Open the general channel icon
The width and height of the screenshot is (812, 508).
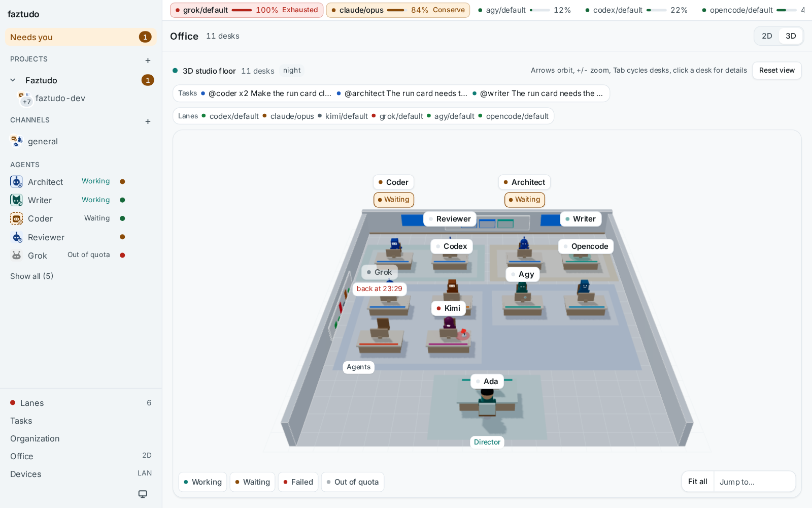(x=17, y=141)
